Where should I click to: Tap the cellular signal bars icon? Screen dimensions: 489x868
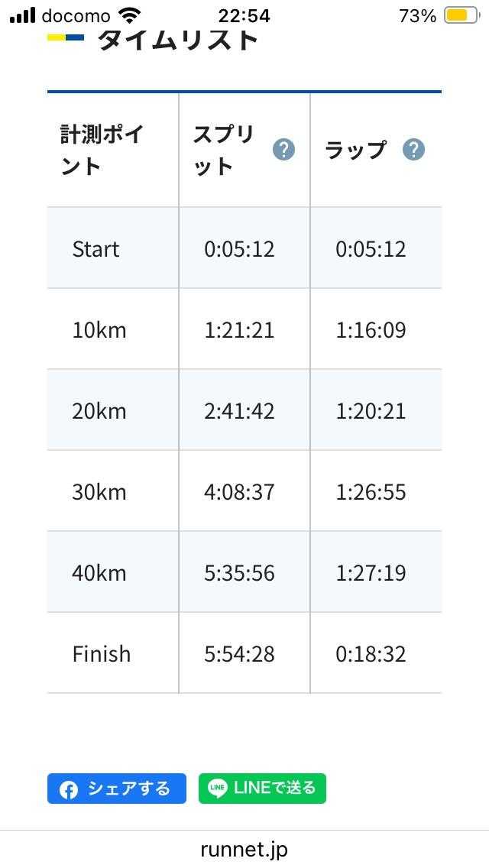coord(23,15)
